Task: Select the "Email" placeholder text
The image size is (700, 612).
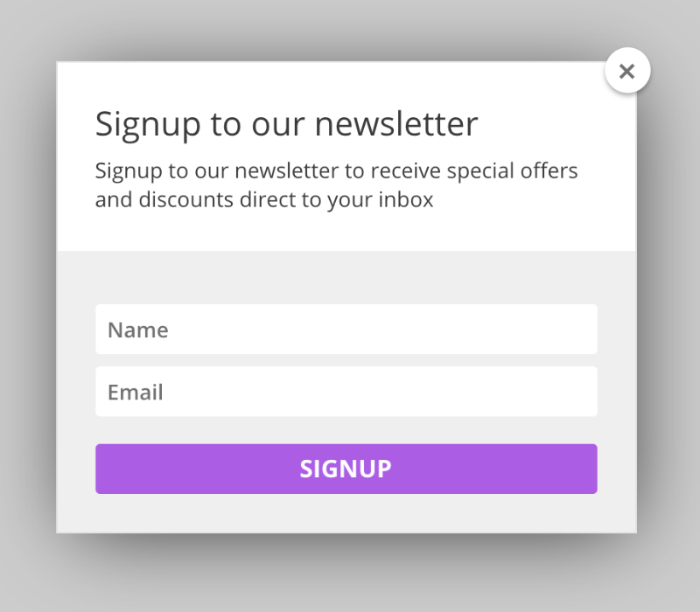Action: [135, 393]
